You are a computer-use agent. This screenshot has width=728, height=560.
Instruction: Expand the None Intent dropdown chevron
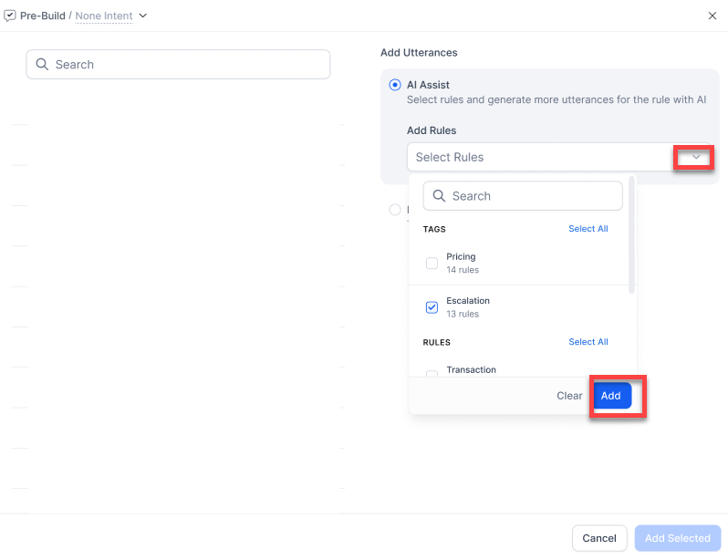point(143,16)
